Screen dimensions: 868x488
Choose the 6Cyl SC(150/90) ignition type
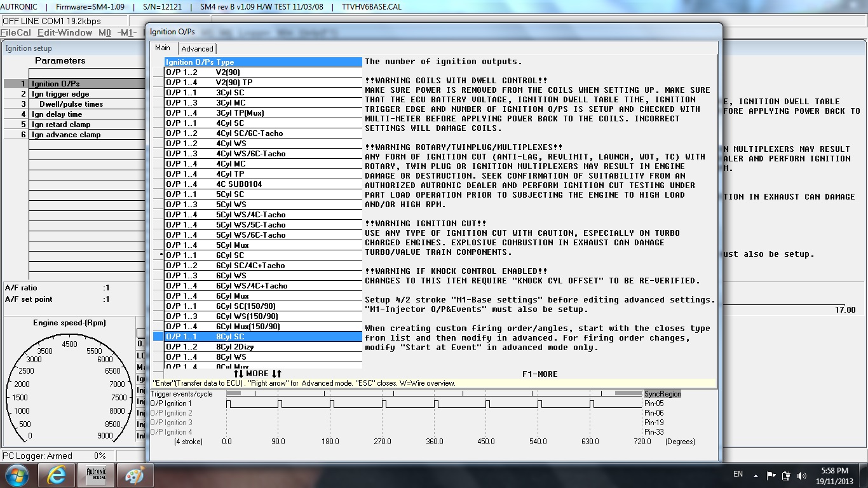(x=263, y=306)
